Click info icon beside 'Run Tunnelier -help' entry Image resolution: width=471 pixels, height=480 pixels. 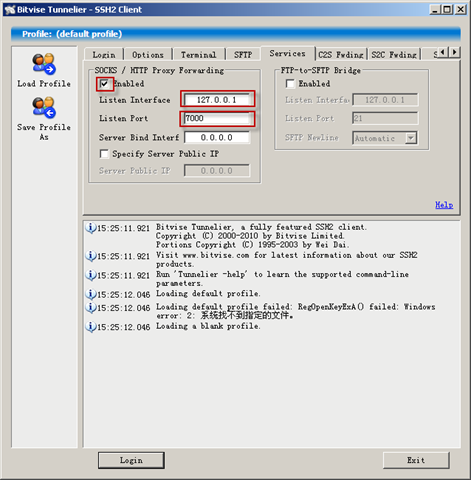click(91, 275)
